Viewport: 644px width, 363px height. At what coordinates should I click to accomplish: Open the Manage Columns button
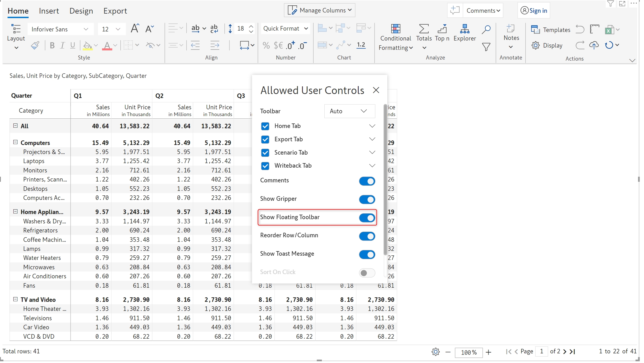coord(320,10)
